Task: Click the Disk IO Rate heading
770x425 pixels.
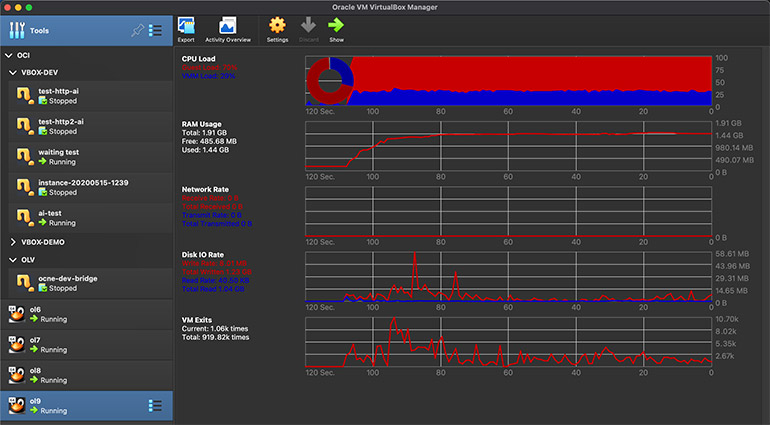Action: point(203,255)
